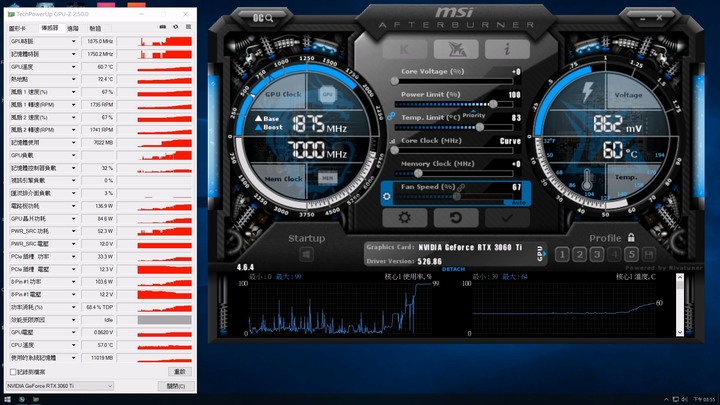Viewport: 720px width, 405px height.
Task: Toggle Afterburner Startup with Windows
Action: point(306,254)
